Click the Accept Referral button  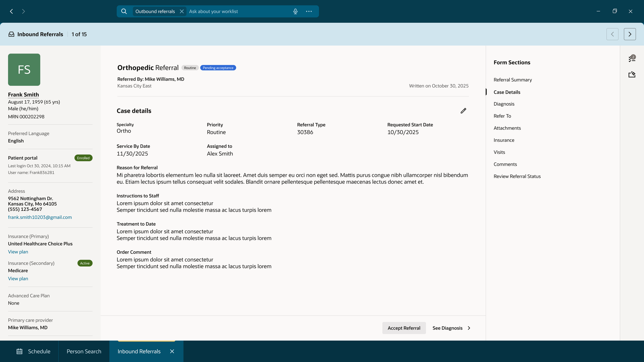(x=404, y=328)
